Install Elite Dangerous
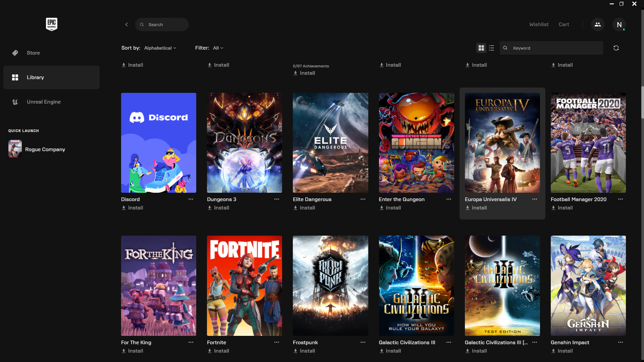The image size is (644, 362). coord(304,208)
